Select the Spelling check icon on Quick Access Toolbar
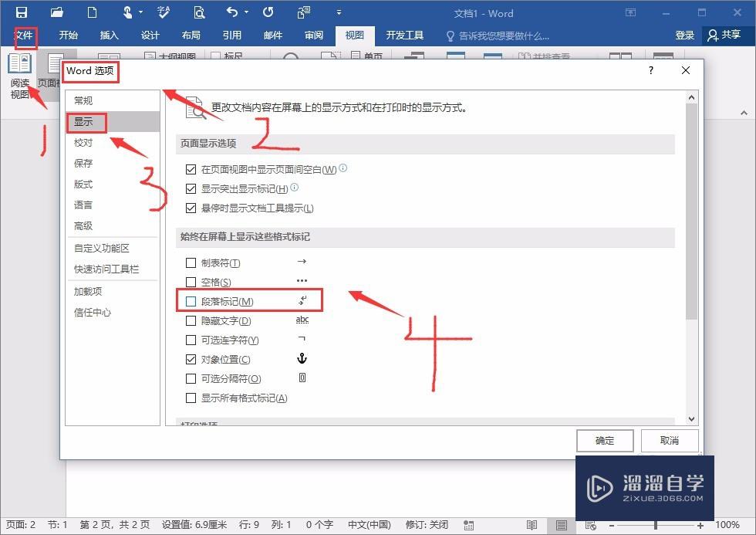756x535 pixels. [x=164, y=12]
